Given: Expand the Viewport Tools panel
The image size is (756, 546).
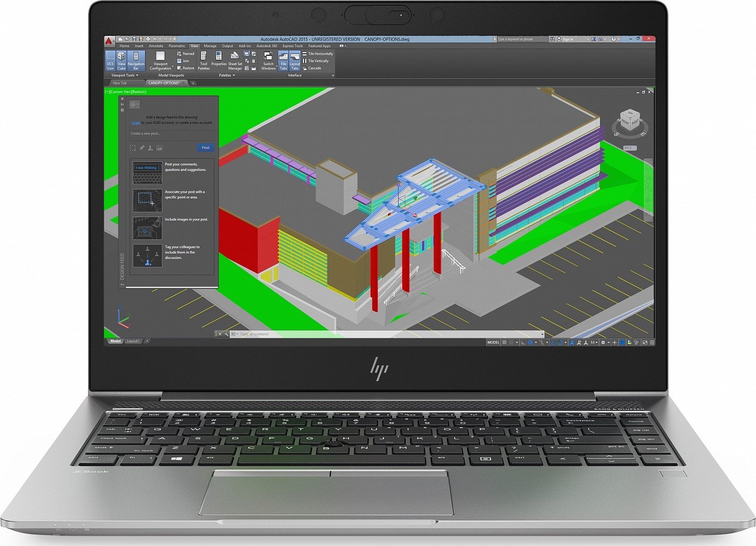Looking at the screenshot, I should click(x=125, y=75).
